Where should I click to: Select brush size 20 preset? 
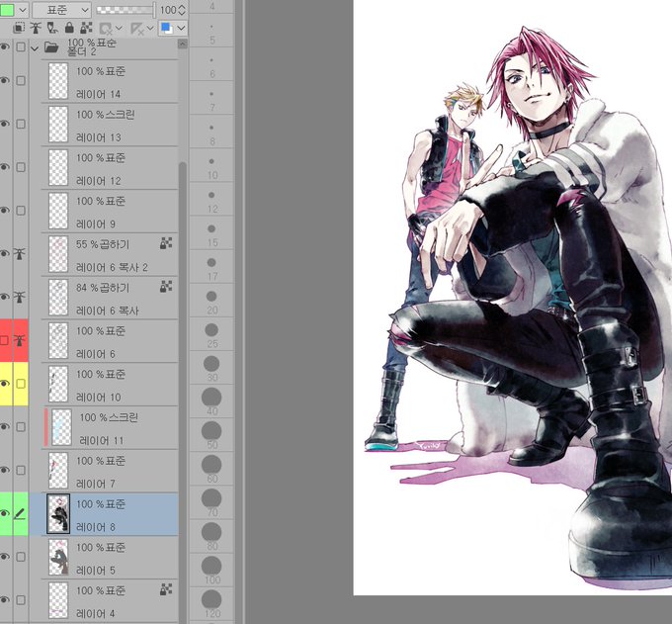tap(211, 301)
